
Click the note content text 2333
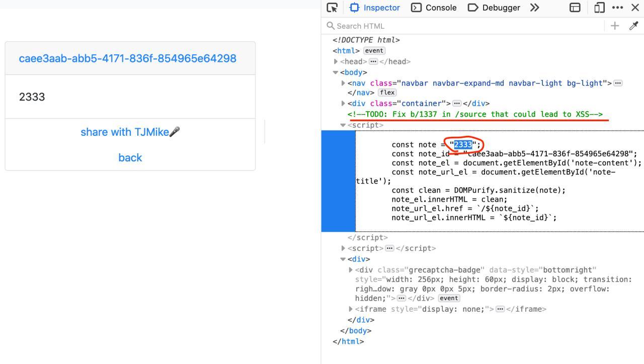(32, 97)
